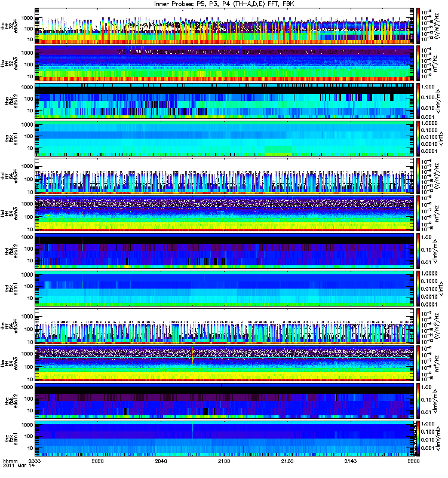Click the 'nT²/Hz' unit label of tha scm3 panel
Viewport: 448px width, 478px height.
coord(435,63)
